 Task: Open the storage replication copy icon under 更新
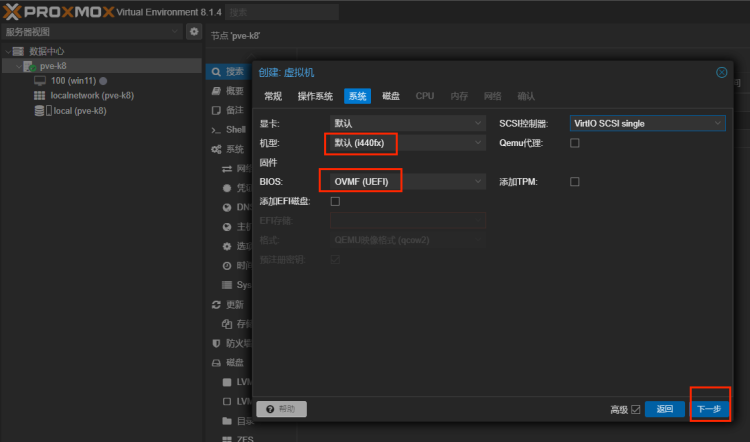pos(227,324)
